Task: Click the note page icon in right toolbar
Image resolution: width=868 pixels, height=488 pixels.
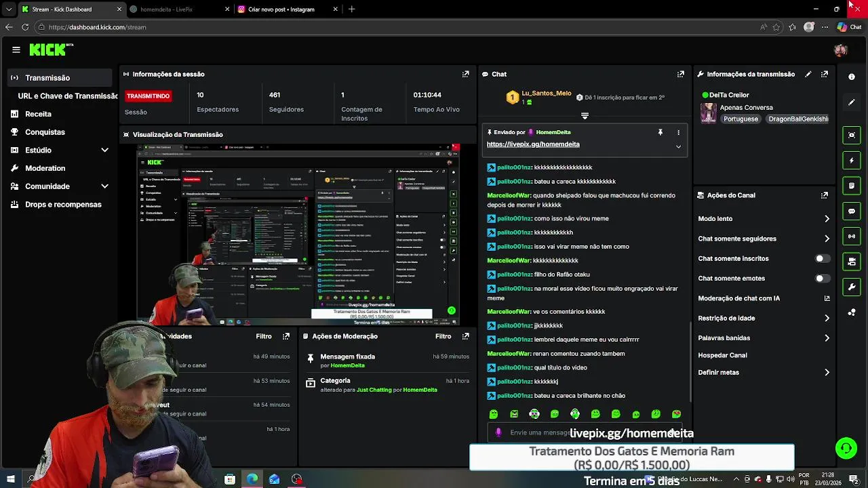Action: tap(852, 186)
